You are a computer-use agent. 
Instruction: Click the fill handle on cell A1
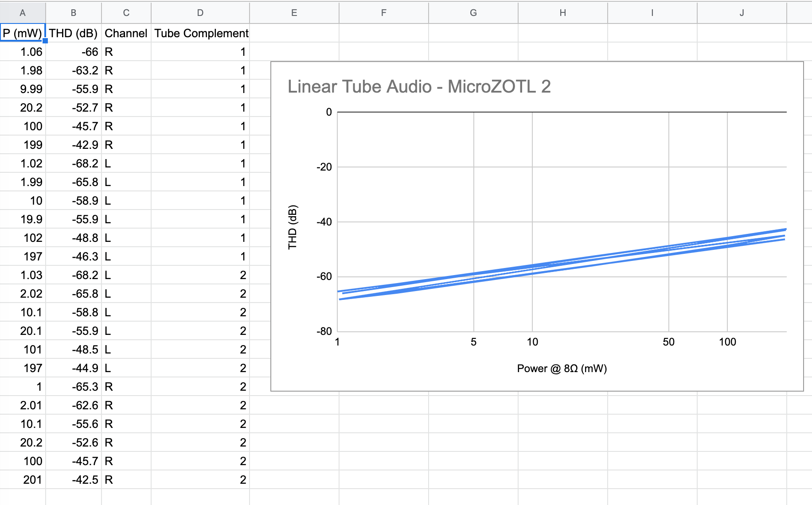(45, 41)
